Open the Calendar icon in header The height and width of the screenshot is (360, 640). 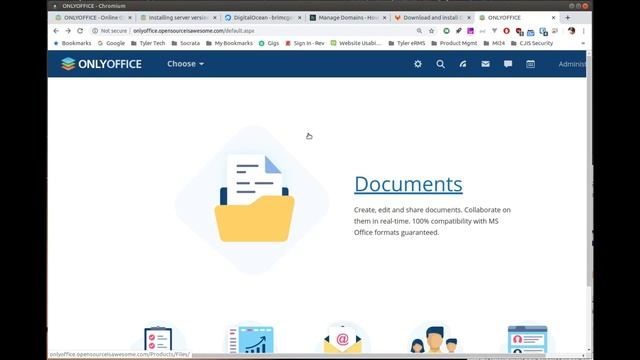[x=530, y=64]
